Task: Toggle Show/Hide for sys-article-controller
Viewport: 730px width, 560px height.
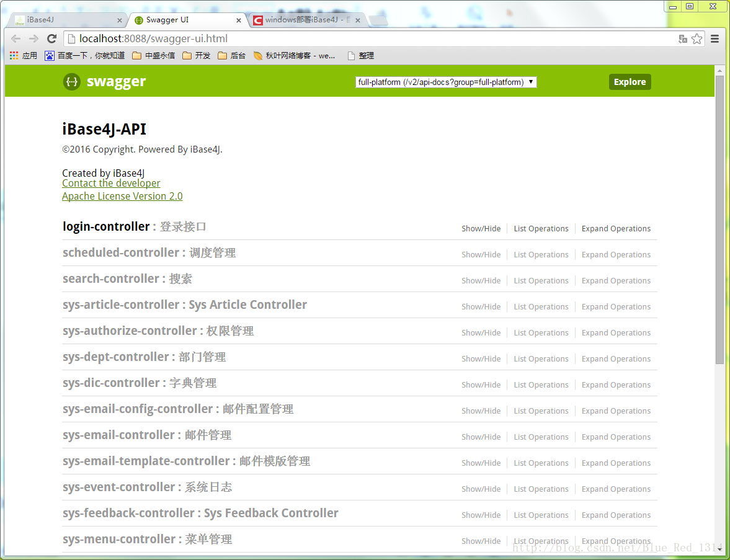Action: (481, 307)
